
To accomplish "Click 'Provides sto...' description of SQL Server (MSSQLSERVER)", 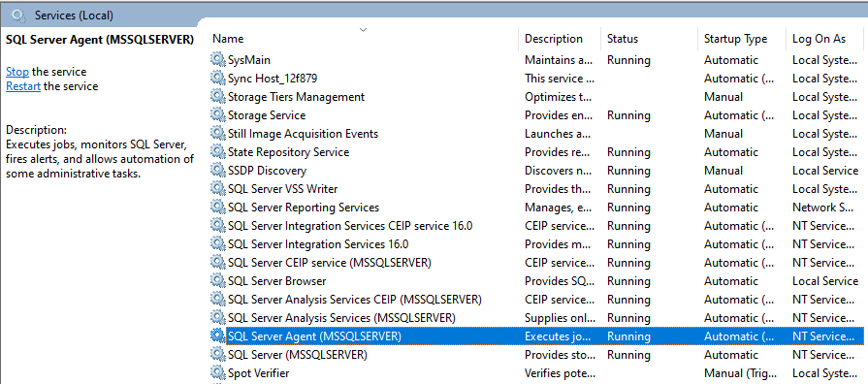I will 559,354.
